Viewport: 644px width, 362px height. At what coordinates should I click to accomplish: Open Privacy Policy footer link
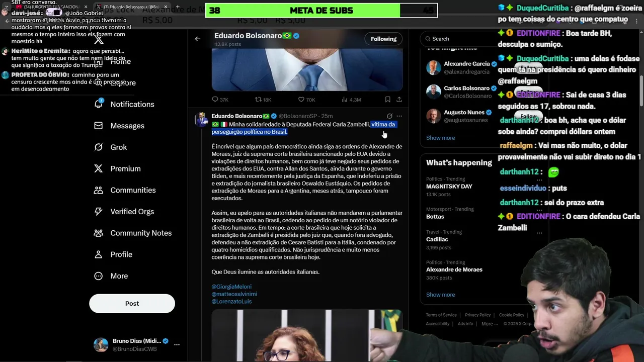[477, 315]
